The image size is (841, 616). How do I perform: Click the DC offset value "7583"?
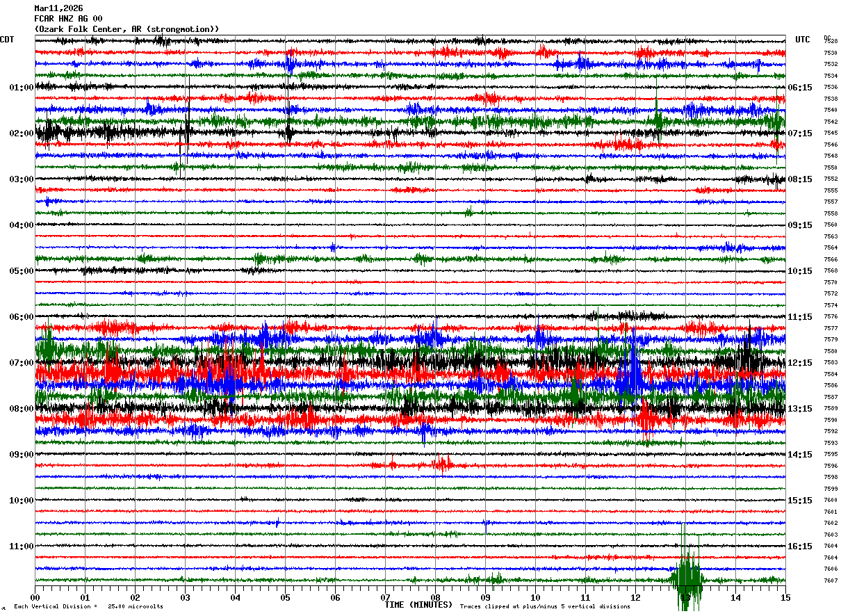pos(831,363)
